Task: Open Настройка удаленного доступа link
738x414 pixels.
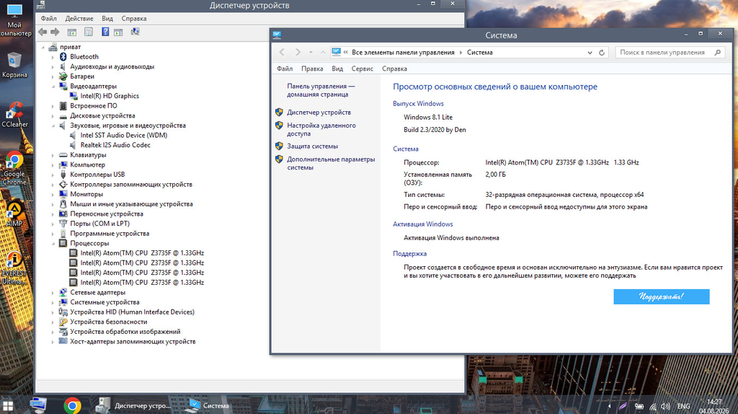Action: click(x=321, y=129)
